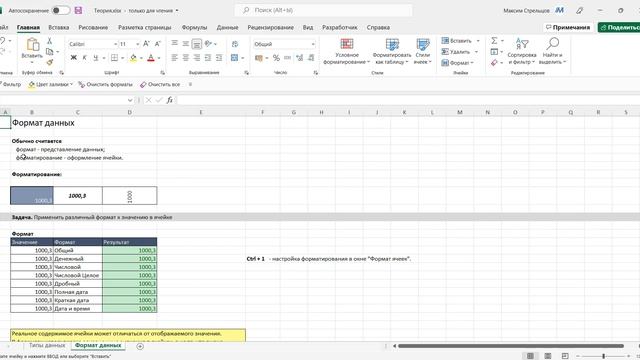Open Sort and Filter (Сортировка и фильтр)
This screenshot has height=360, width=640.
pyautogui.click(x=522, y=51)
